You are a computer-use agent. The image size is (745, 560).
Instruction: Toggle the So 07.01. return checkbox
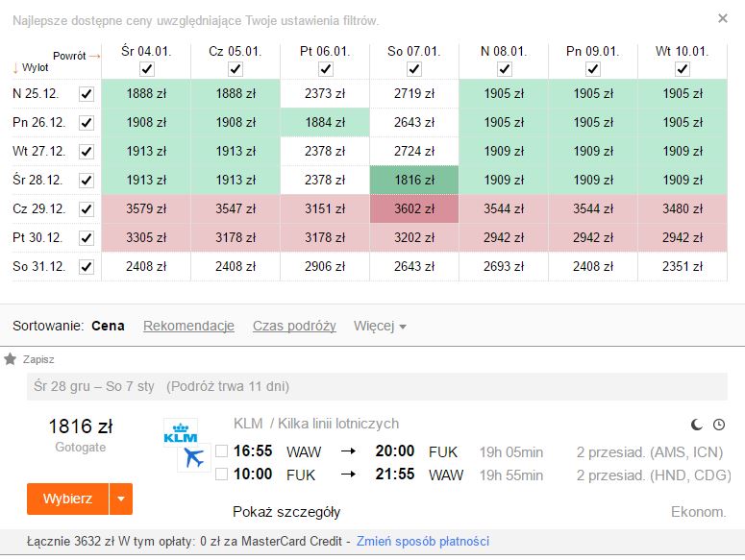tap(414, 69)
